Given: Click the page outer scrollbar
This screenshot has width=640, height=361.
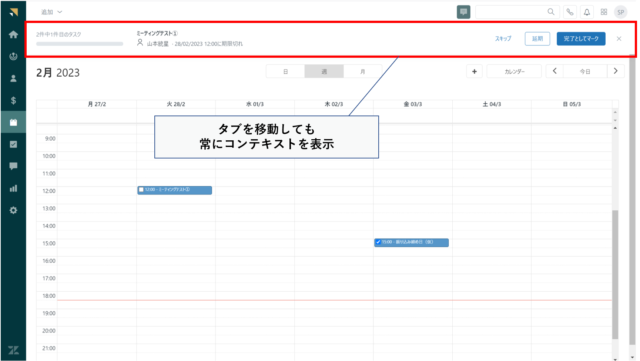Looking at the screenshot, I should pyautogui.click(x=632, y=200).
